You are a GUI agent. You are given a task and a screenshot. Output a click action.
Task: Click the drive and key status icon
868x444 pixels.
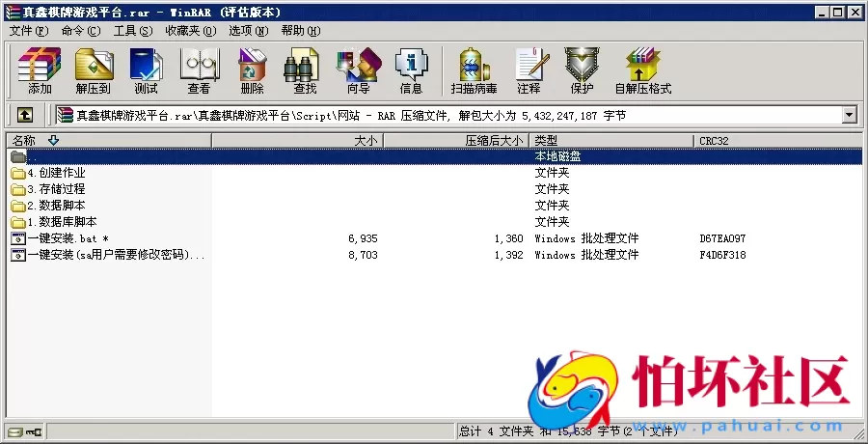[x=24, y=430]
